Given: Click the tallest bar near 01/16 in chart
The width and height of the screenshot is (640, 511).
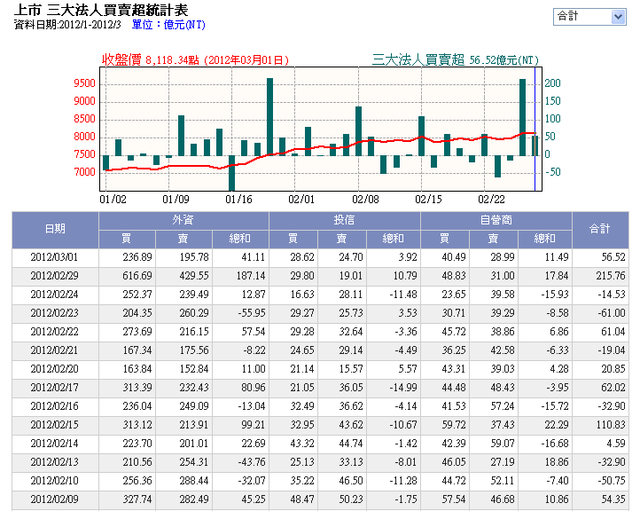Looking at the screenshot, I should coord(270,117).
